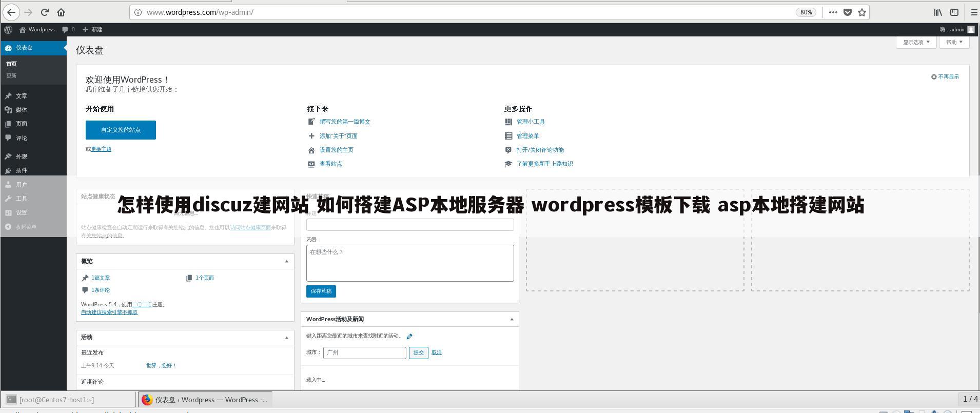The image size is (980, 413).
Task: Click 查看站点 link
Action: (x=331, y=164)
